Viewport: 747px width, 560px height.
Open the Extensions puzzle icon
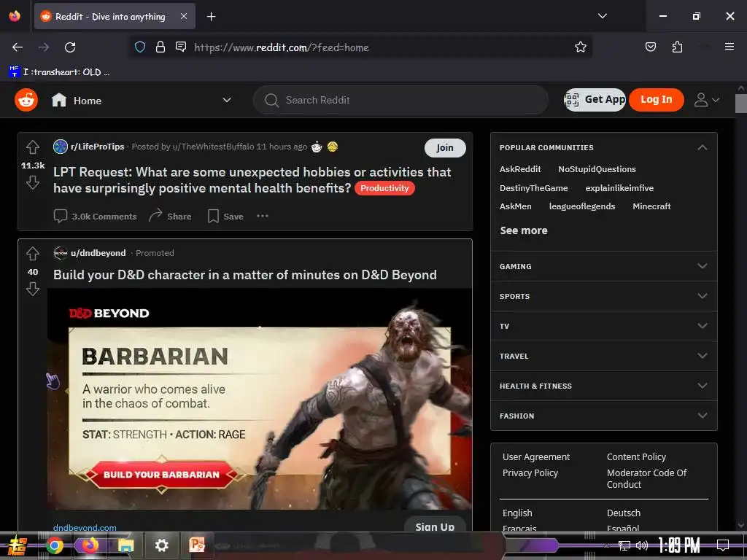pyautogui.click(x=677, y=47)
